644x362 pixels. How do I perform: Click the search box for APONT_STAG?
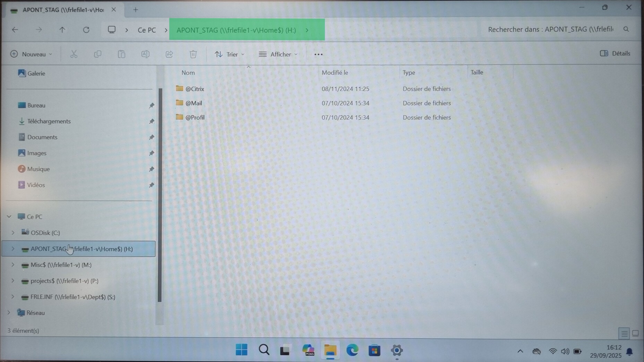point(551,30)
